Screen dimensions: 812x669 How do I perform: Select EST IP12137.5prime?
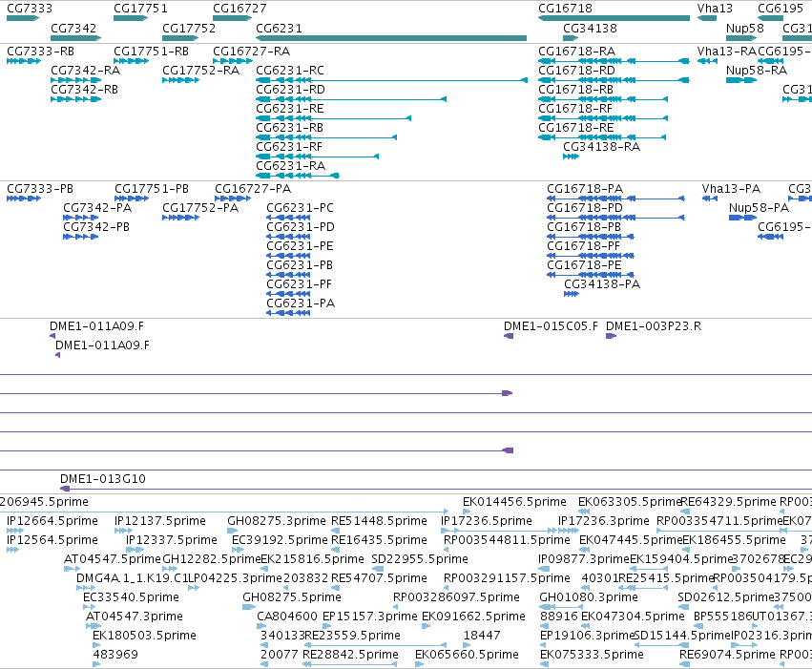160,521
